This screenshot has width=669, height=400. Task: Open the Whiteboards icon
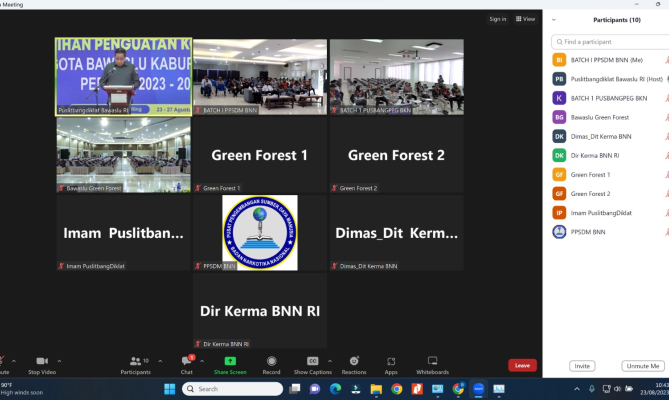pos(432,361)
